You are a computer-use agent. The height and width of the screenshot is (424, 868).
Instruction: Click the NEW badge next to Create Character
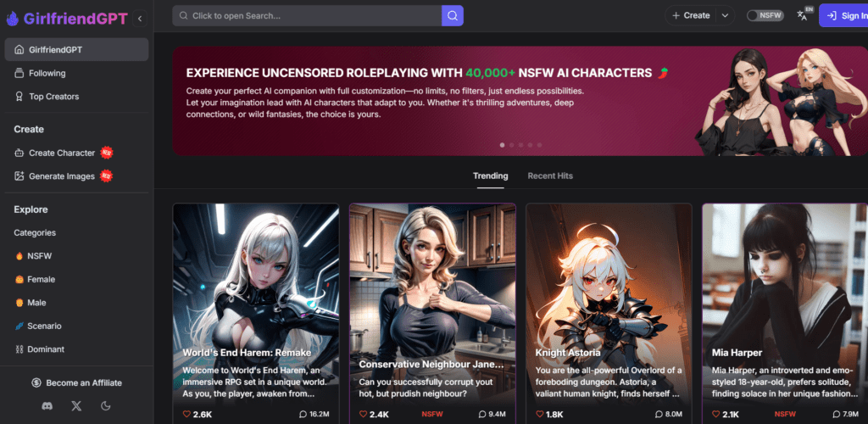pos(106,153)
